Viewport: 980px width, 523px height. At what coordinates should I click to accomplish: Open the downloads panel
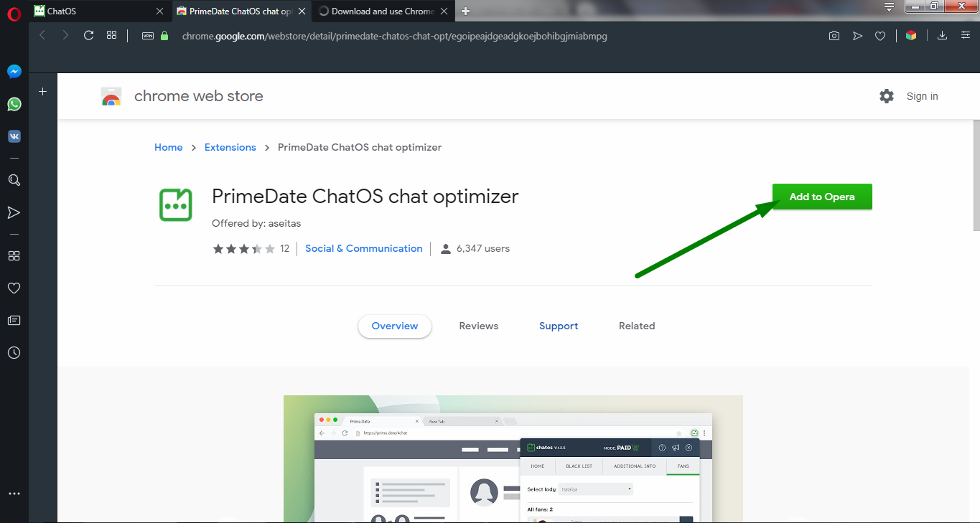click(x=943, y=36)
